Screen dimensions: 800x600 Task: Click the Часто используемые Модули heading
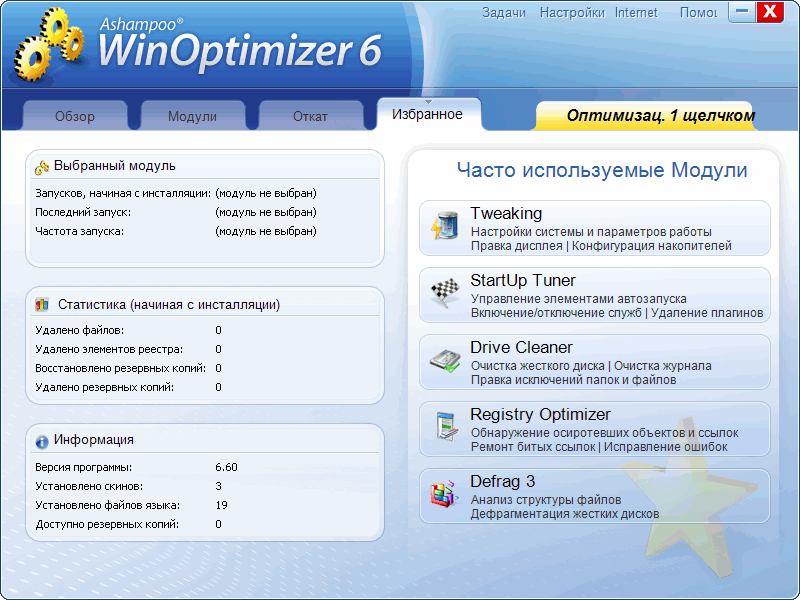point(602,170)
